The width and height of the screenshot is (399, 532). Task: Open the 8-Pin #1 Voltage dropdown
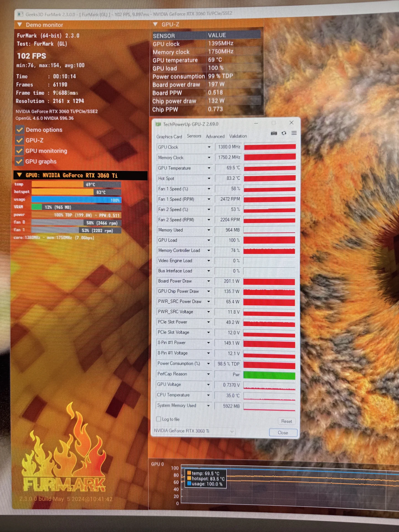click(x=209, y=353)
